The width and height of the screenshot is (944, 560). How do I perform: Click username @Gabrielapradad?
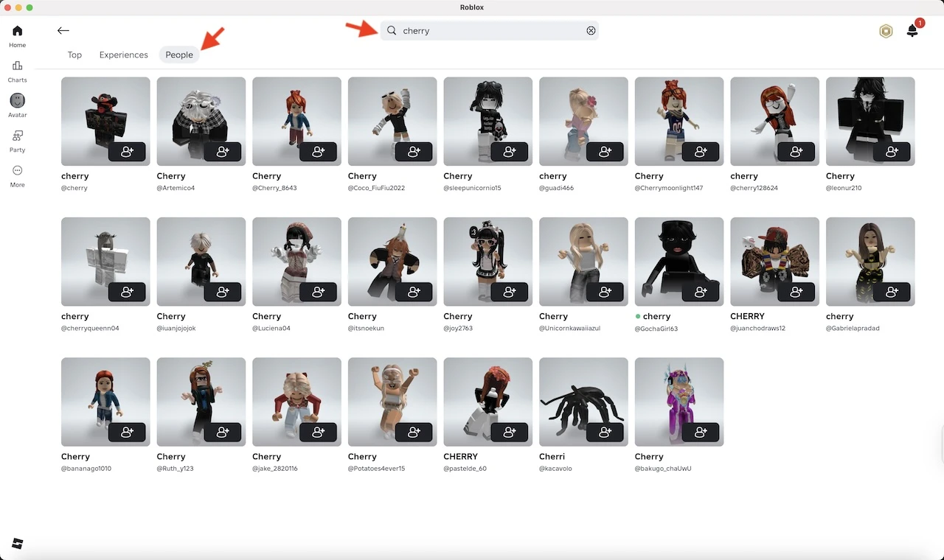tap(853, 328)
